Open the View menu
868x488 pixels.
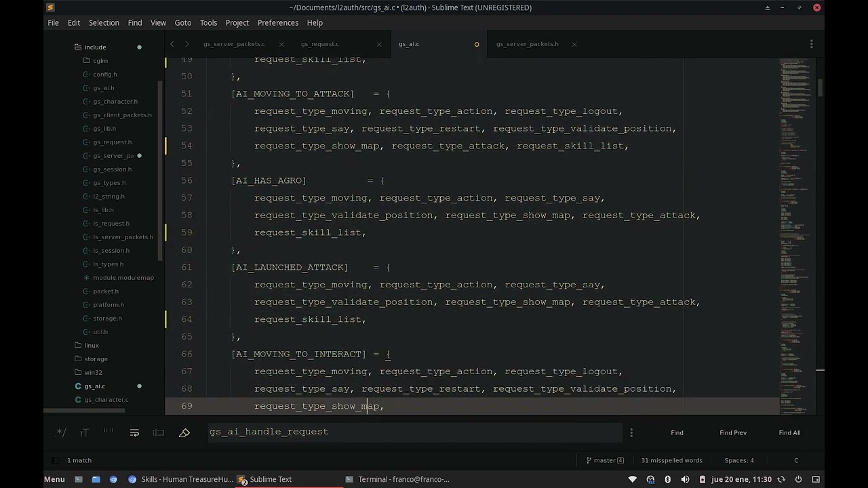coord(158,22)
